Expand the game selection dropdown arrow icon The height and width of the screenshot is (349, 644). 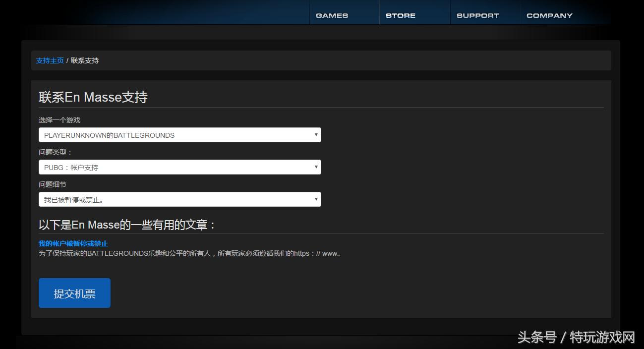tap(316, 135)
